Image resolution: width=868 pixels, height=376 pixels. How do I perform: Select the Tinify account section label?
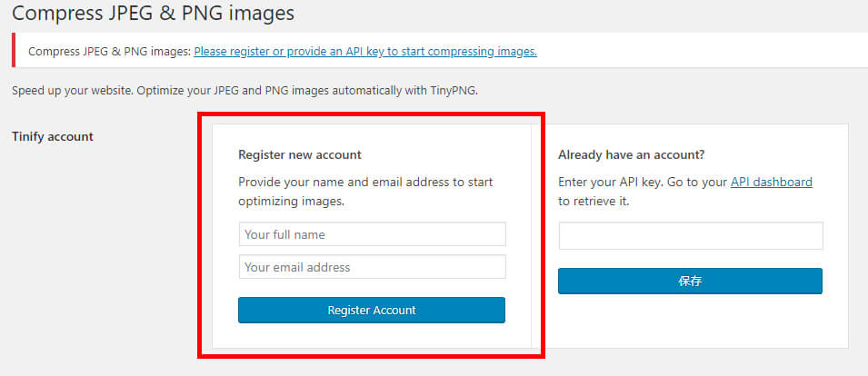pyautogui.click(x=53, y=137)
